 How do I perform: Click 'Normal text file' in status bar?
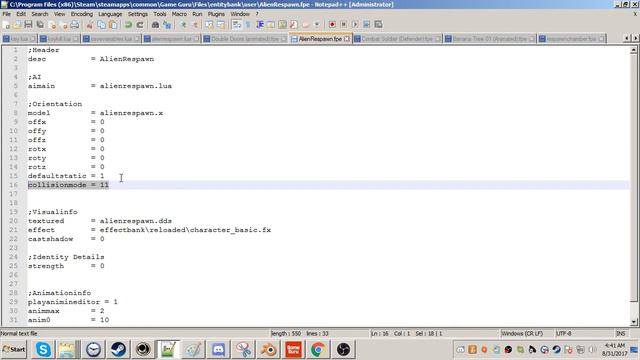[19, 333]
